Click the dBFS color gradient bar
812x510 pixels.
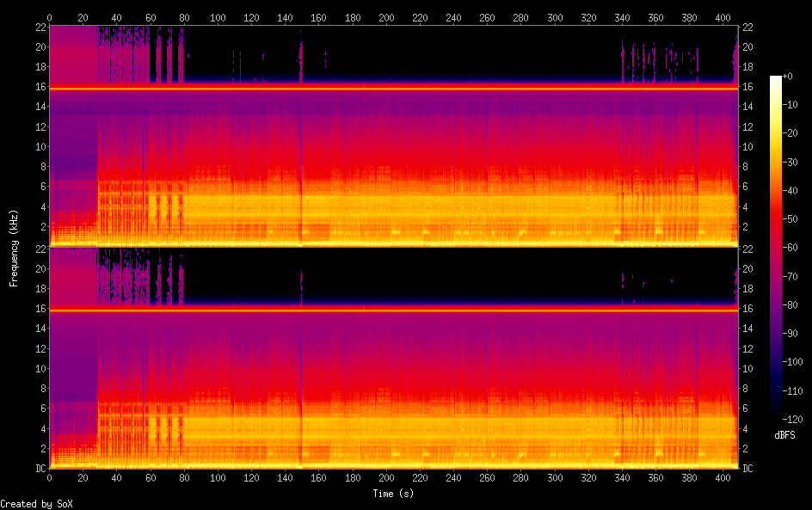pyautogui.click(x=775, y=248)
